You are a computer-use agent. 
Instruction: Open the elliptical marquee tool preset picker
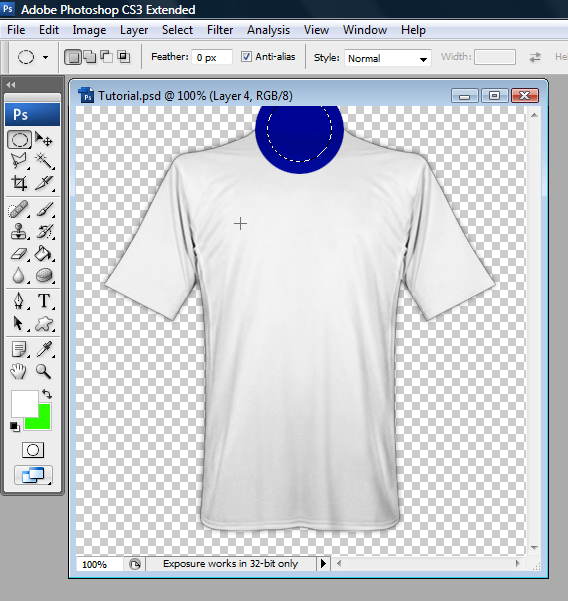[x=33, y=57]
